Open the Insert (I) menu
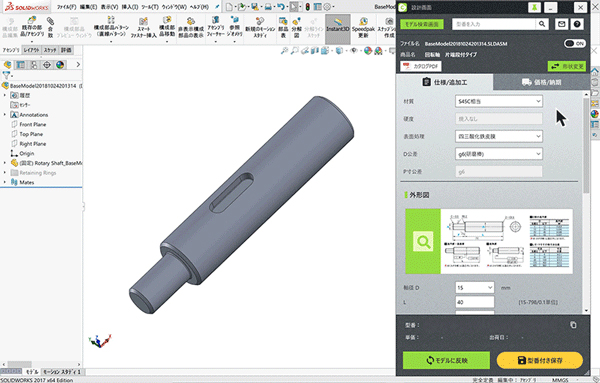 coord(130,7)
